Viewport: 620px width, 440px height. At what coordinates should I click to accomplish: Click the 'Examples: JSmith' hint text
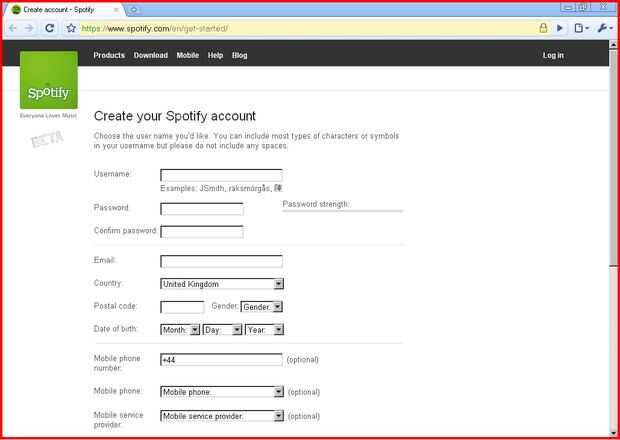(221, 189)
